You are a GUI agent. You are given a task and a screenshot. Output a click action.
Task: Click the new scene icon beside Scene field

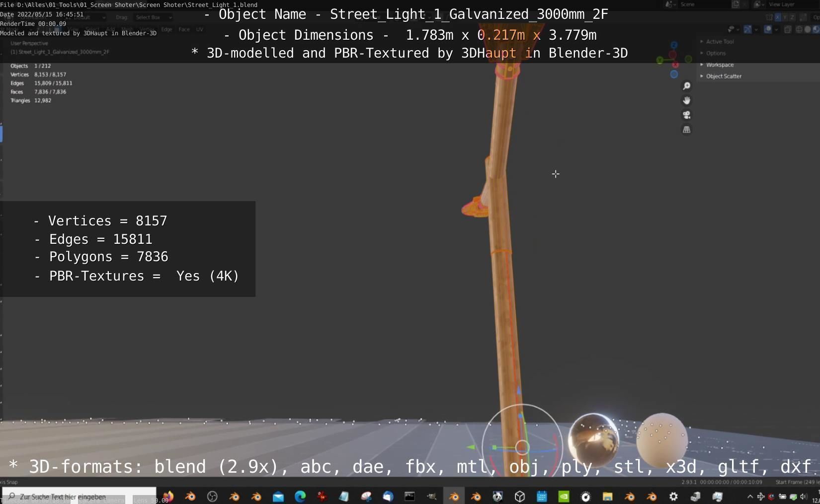[736, 4]
